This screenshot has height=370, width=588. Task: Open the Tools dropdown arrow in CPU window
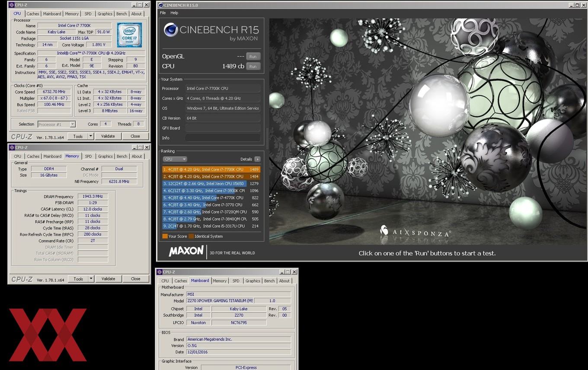(91, 136)
